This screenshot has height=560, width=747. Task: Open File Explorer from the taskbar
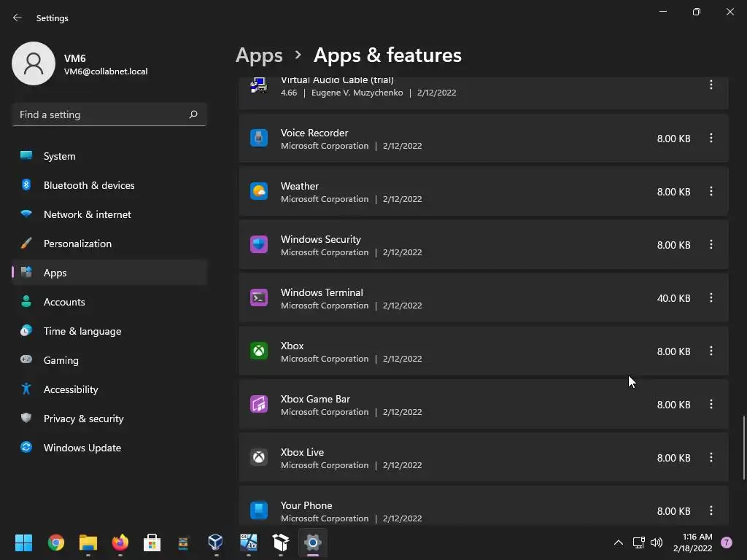tap(88, 542)
